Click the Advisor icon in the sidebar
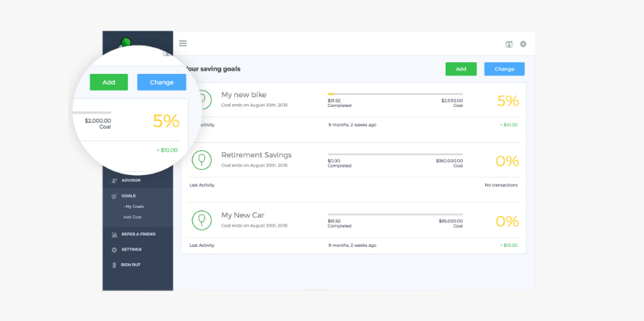644x321 pixels. (114, 180)
